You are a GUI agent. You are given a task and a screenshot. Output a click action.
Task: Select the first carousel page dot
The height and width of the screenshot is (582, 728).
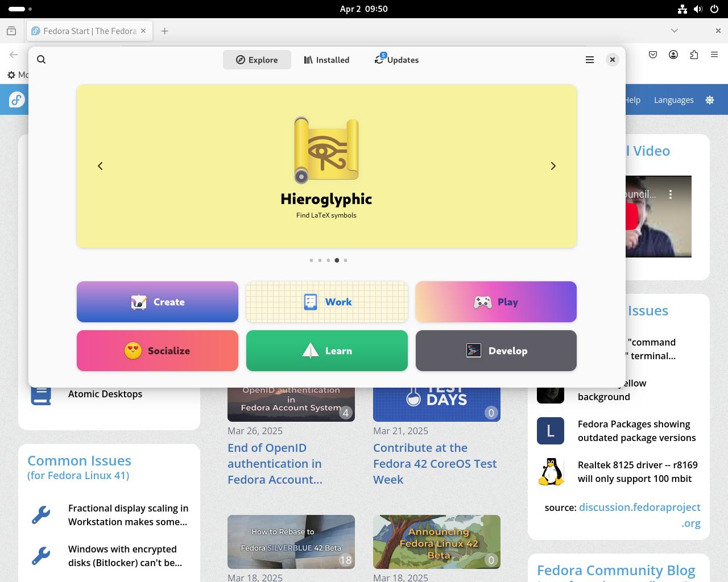(311, 260)
